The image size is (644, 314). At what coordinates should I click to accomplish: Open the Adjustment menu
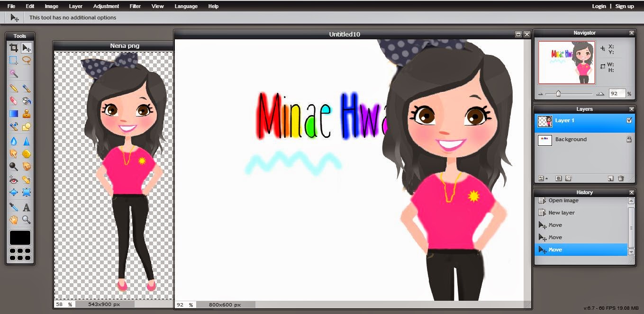106,6
